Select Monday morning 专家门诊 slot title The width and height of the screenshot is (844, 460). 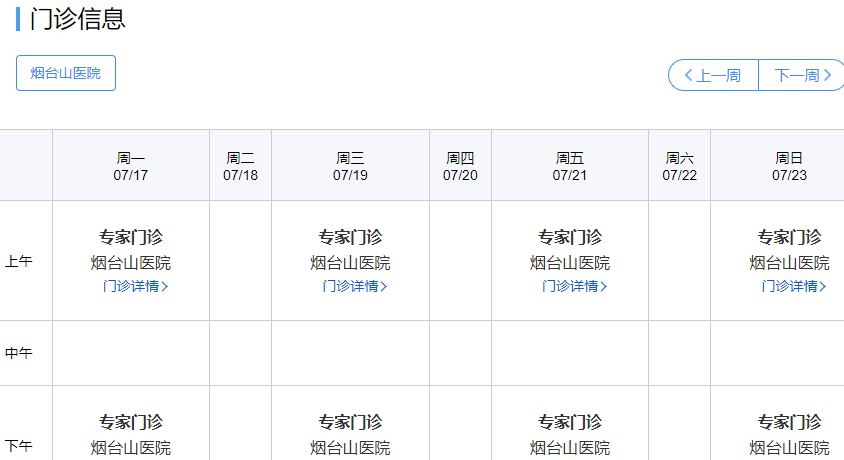point(131,237)
